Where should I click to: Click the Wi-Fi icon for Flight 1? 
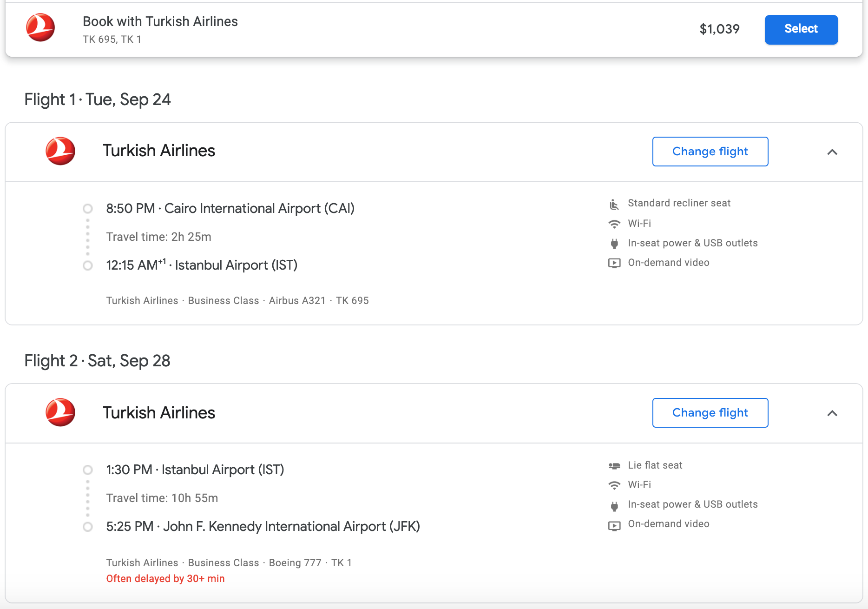614,224
